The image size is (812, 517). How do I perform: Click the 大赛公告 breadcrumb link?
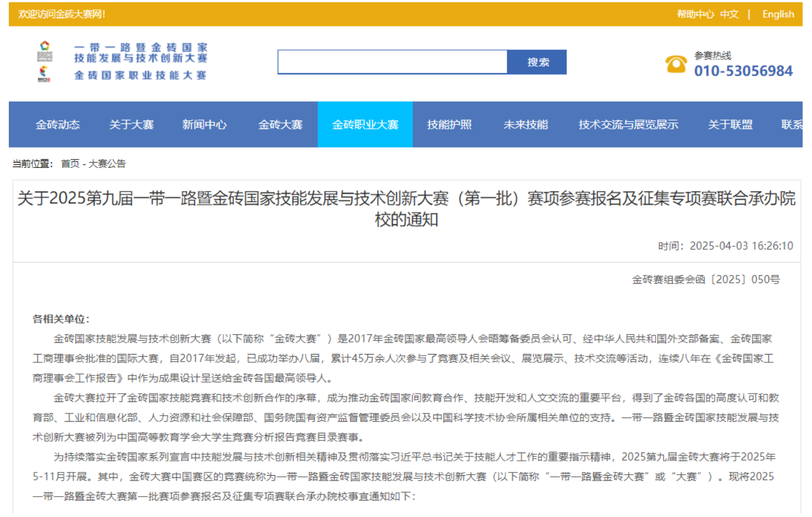point(107,164)
